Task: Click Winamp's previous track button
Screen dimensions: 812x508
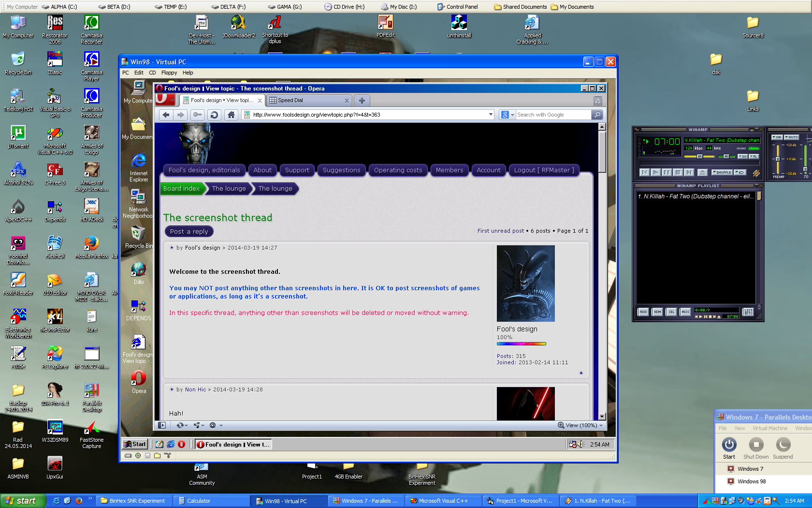Action: click(645, 172)
